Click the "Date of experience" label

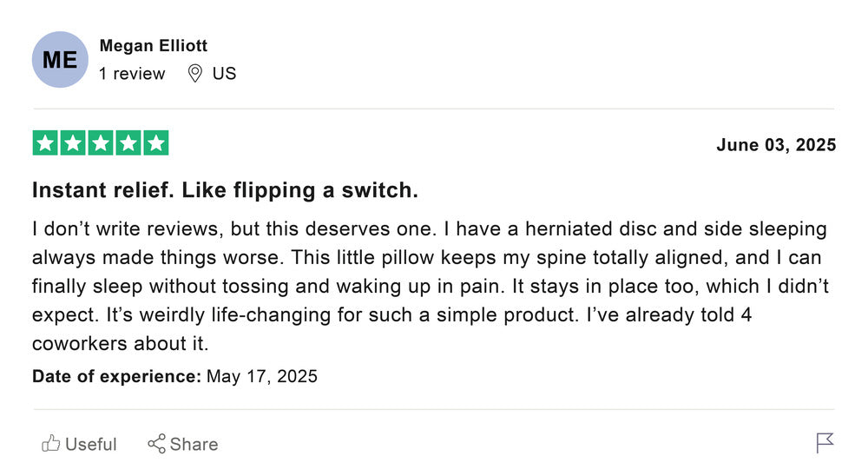[x=116, y=376]
